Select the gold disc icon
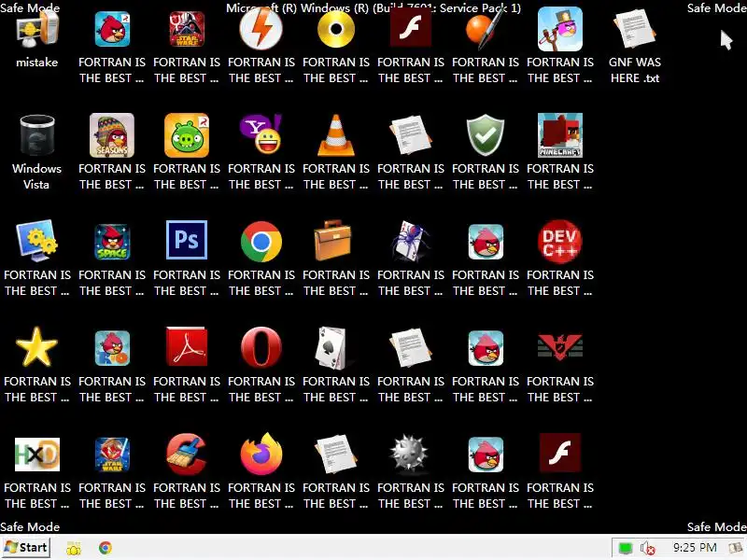The height and width of the screenshot is (560, 747). click(x=336, y=30)
